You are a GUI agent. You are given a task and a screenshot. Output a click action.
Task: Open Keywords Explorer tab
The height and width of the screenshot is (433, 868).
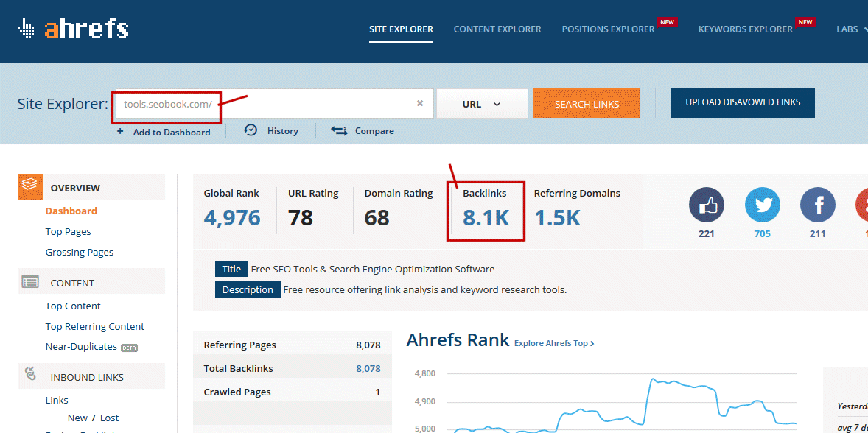pyautogui.click(x=746, y=29)
